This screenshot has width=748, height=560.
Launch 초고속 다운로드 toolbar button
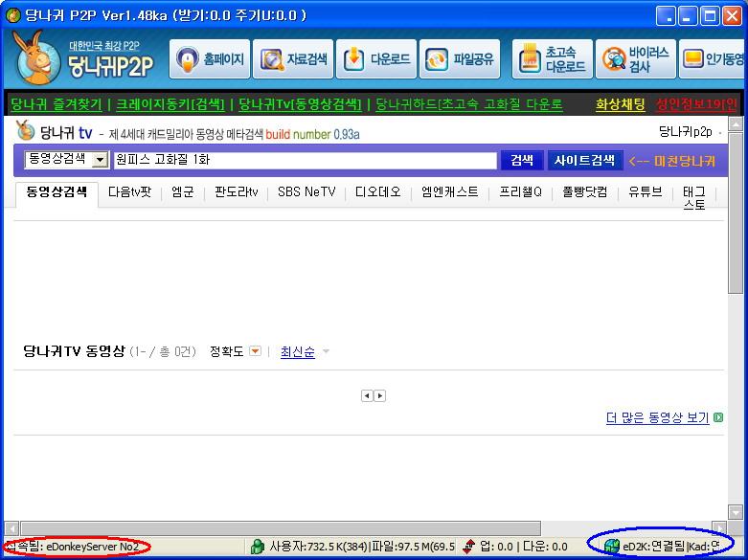point(553,59)
